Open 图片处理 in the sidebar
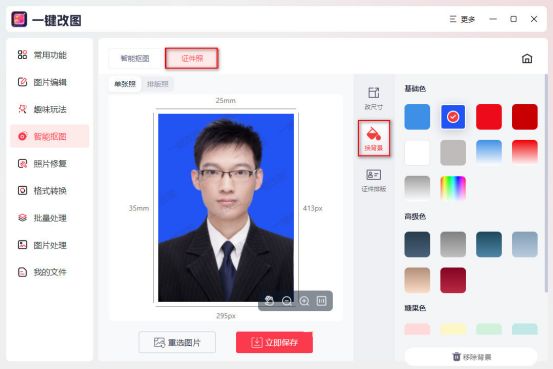Image resolution: width=553 pixels, height=369 pixels. pos(49,245)
